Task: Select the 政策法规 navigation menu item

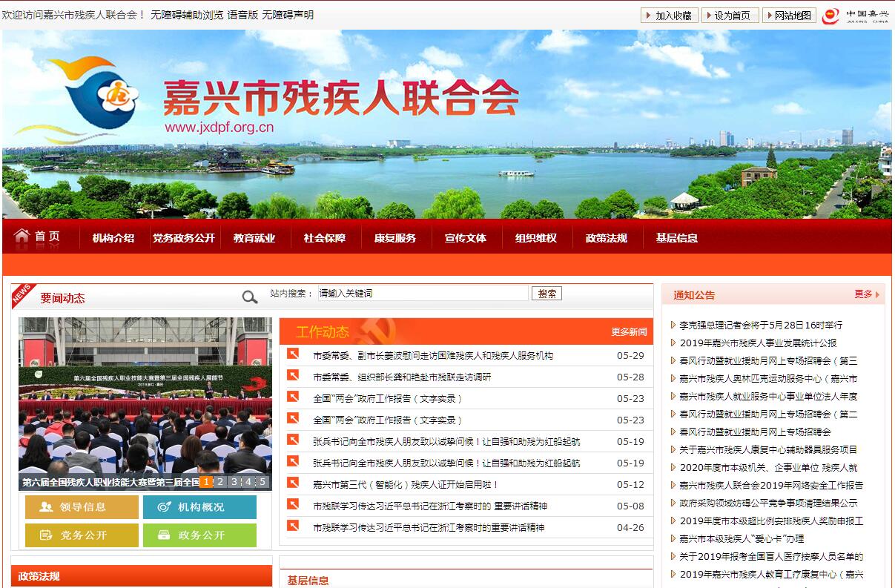Action: [606, 238]
